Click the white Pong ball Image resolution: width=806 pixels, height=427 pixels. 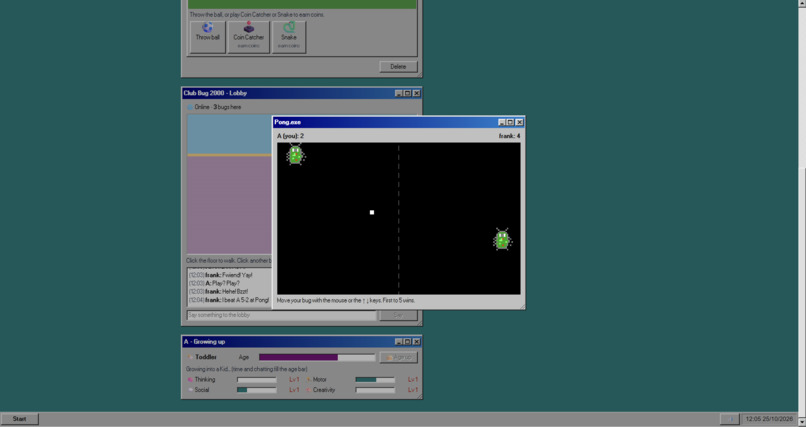(x=372, y=212)
